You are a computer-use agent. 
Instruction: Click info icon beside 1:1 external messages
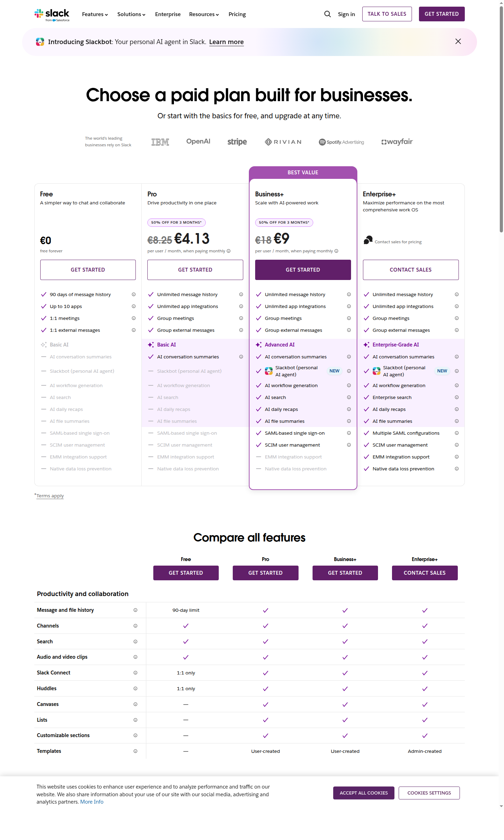(x=134, y=330)
